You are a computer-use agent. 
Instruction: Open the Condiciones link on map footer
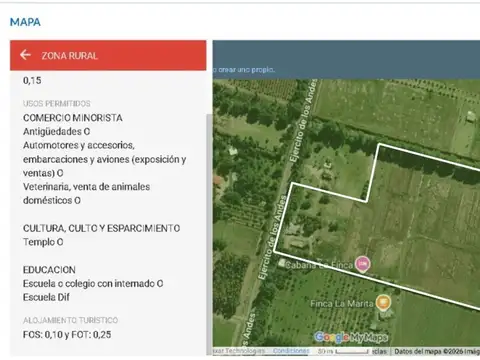point(291,351)
